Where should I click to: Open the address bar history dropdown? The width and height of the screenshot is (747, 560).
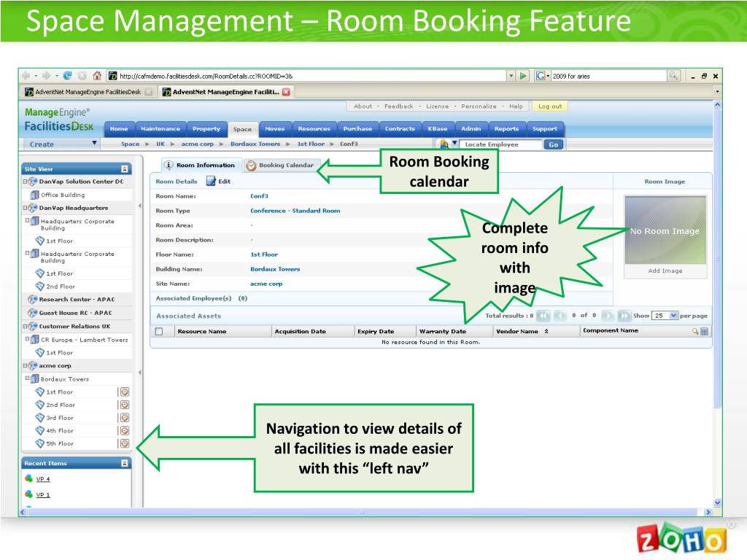[x=511, y=76]
